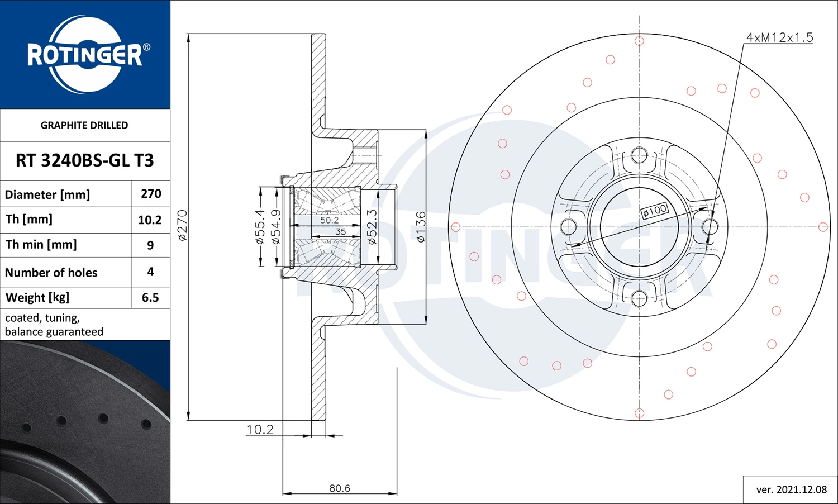Image resolution: width=838 pixels, height=504 pixels.
Task: Click the GRAPHITE DRILLED heading
Action: [84, 125]
